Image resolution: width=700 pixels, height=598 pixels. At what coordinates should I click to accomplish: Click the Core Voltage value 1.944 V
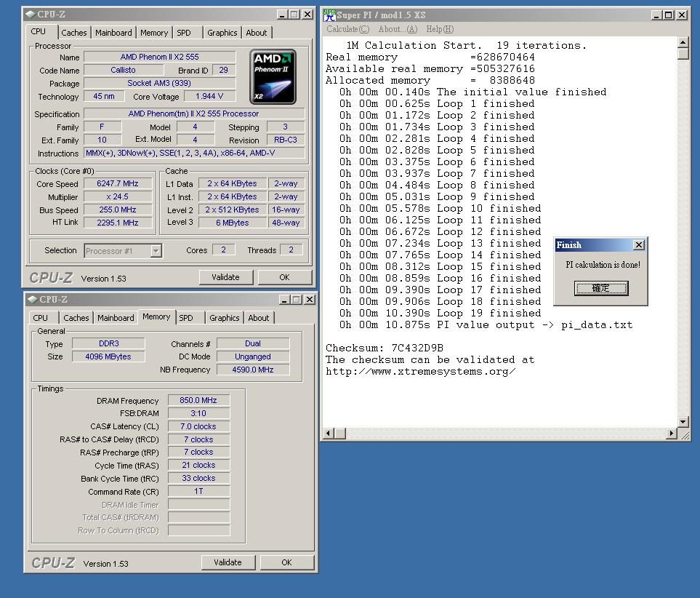tap(209, 97)
